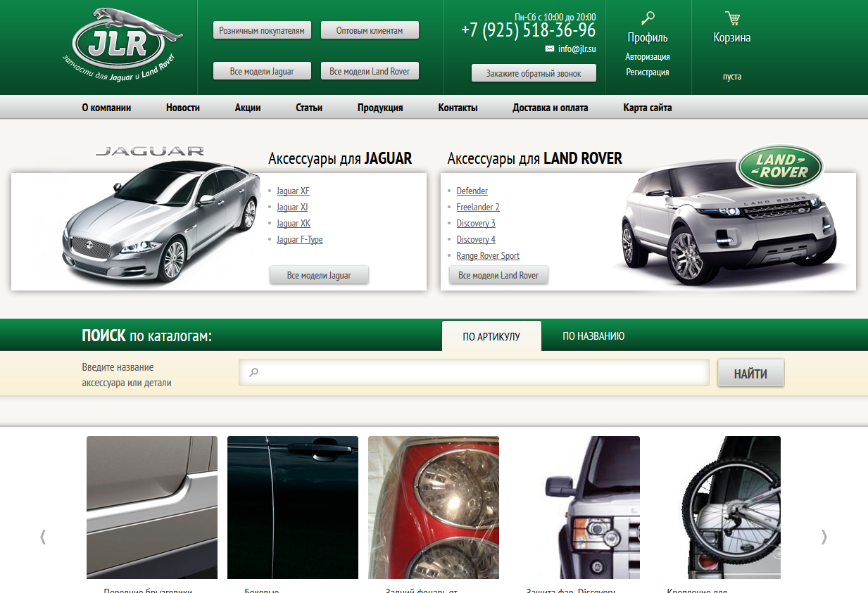Open the red rear lamp product thumbnail
This screenshot has width=868, height=593.
[x=434, y=507]
